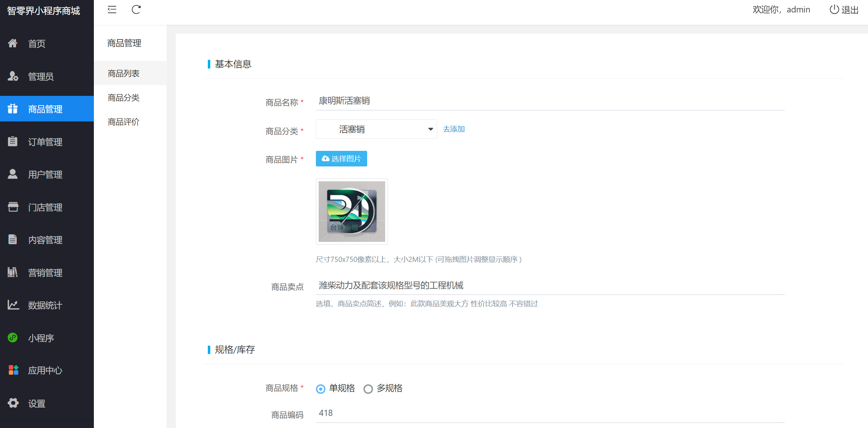Open the 商品分类 dropdown showing 活塞销
Image resolution: width=868 pixels, height=428 pixels.
[x=376, y=129]
